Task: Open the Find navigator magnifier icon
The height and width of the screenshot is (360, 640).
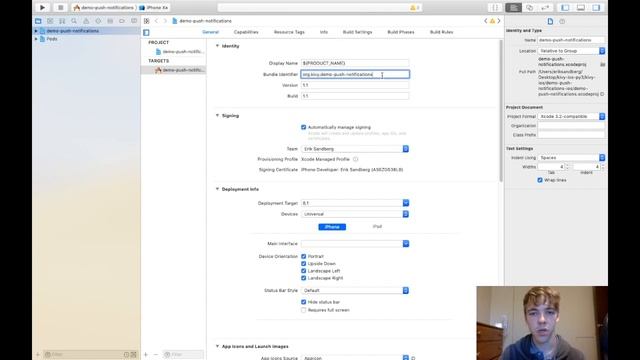Action: click(74, 21)
